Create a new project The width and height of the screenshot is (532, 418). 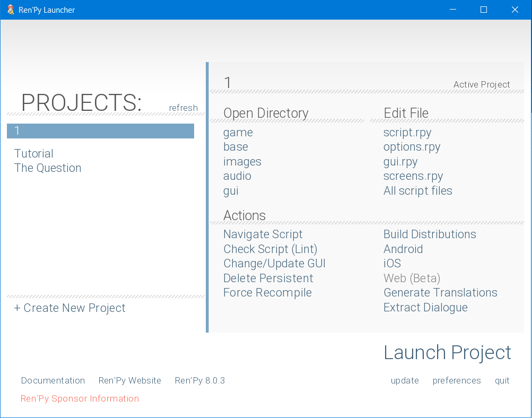pyautogui.click(x=69, y=308)
